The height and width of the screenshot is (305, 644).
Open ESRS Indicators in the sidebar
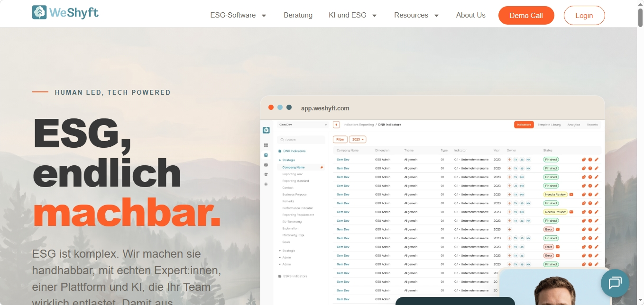295,276
